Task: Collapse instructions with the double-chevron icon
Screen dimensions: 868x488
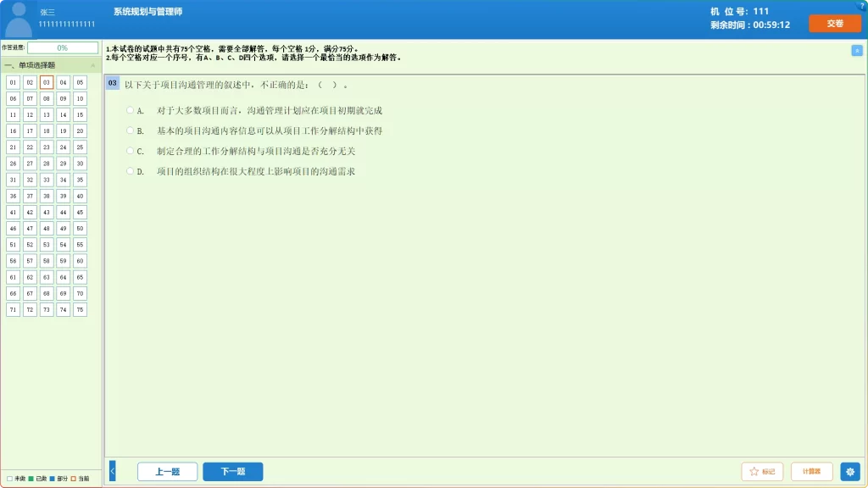Action: 856,51
